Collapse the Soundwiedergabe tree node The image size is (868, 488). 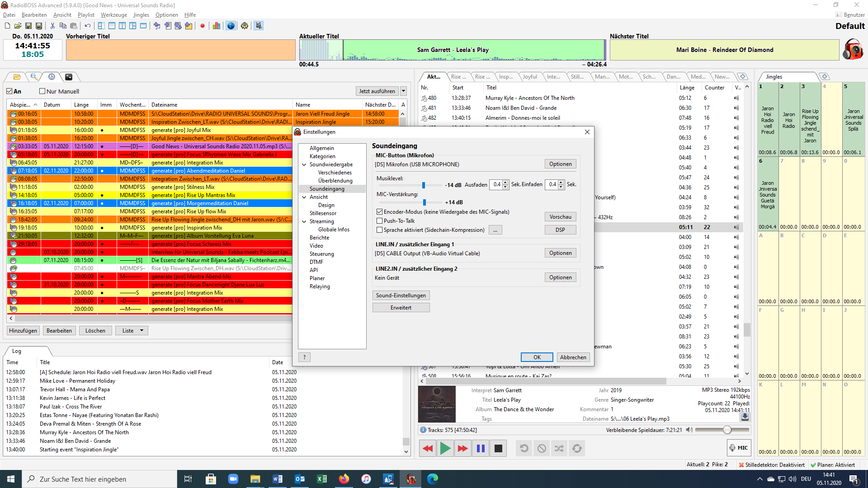click(x=304, y=164)
